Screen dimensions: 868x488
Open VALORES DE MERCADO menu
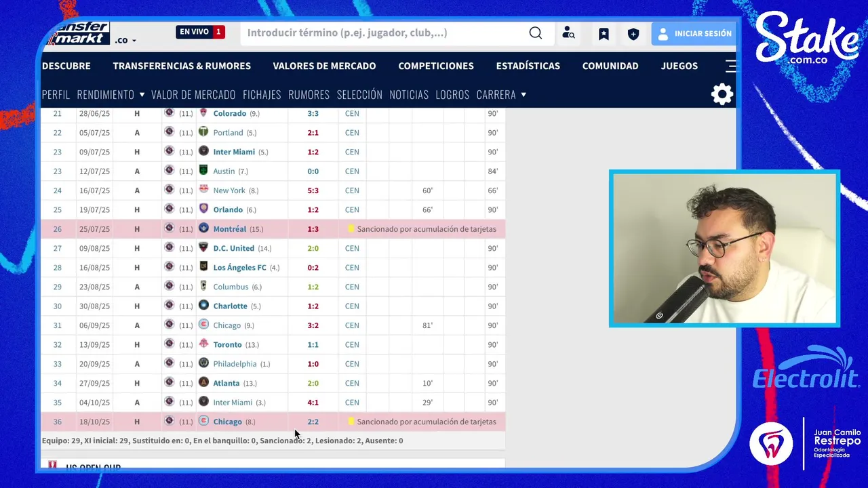point(324,66)
